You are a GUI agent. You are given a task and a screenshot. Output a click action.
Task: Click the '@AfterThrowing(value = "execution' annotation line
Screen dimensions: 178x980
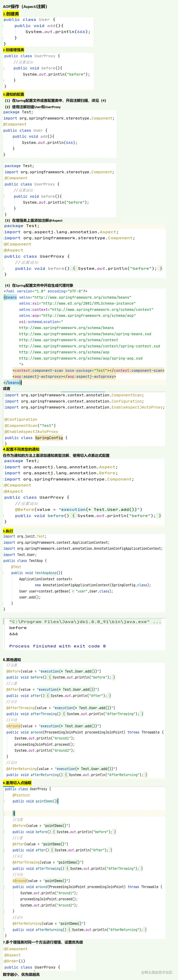(61, 708)
